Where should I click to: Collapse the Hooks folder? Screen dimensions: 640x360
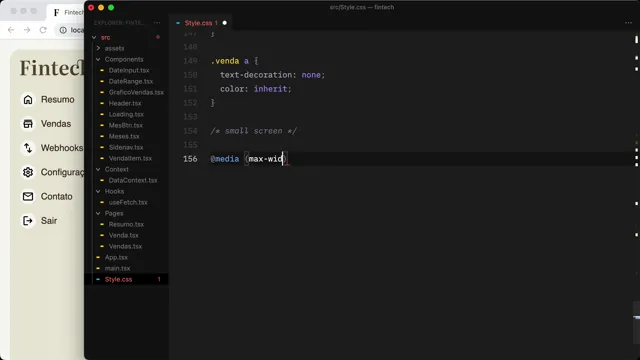(98, 191)
